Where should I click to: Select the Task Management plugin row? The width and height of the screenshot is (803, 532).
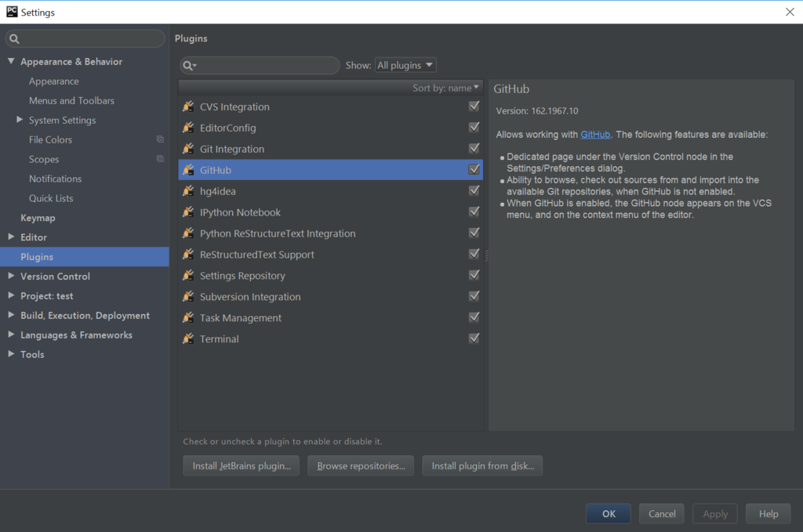pos(331,317)
